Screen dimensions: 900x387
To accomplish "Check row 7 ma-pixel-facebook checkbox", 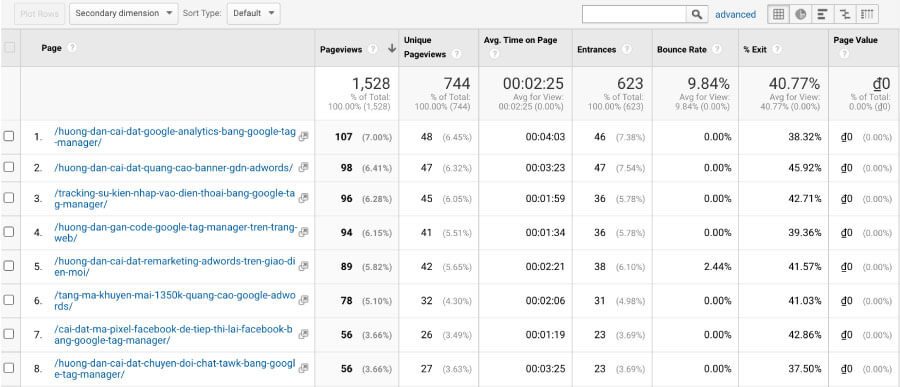I will click(x=9, y=334).
